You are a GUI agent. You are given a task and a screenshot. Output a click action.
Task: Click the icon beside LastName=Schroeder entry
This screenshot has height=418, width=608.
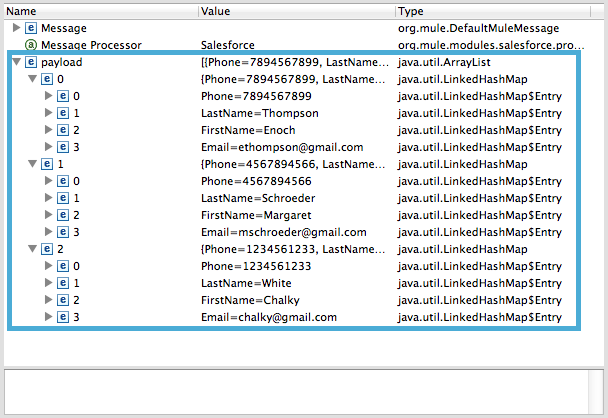[63, 198]
